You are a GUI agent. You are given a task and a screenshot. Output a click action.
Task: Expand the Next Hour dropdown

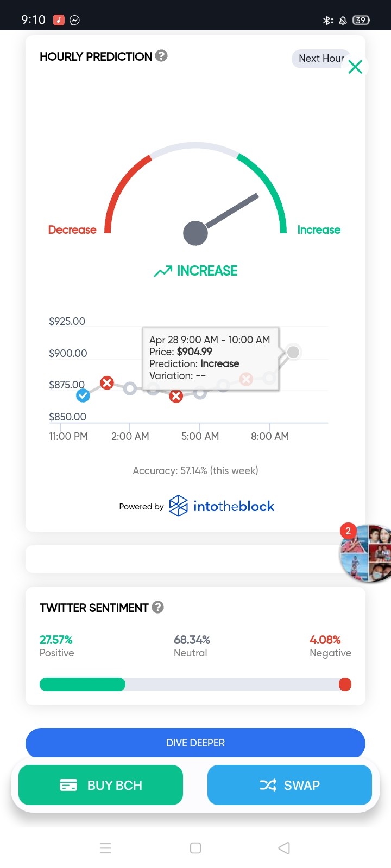click(x=321, y=58)
